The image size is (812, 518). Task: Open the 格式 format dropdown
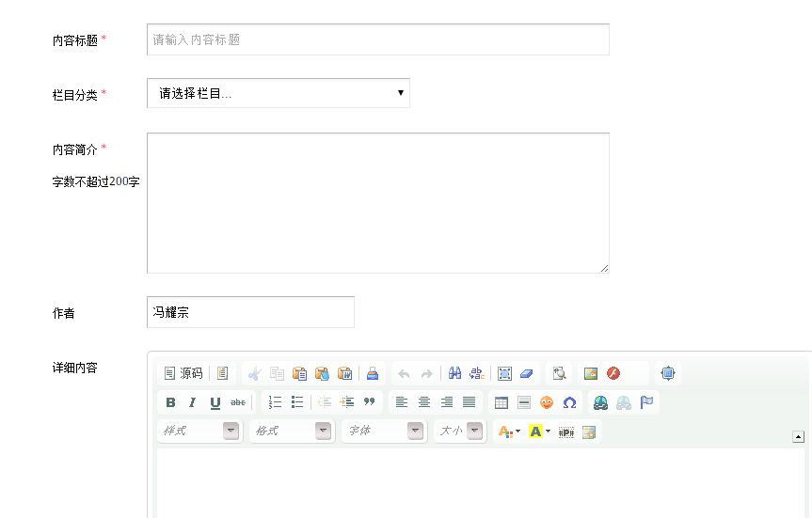point(292,432)
